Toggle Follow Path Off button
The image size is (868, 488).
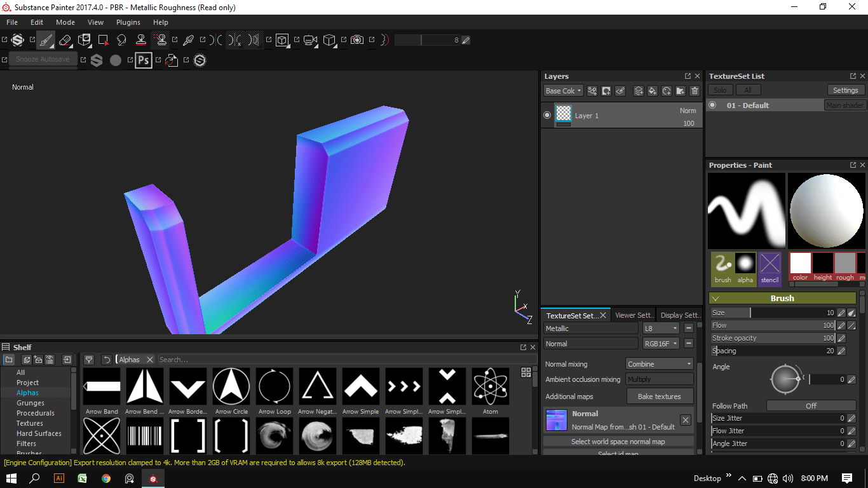811,405
